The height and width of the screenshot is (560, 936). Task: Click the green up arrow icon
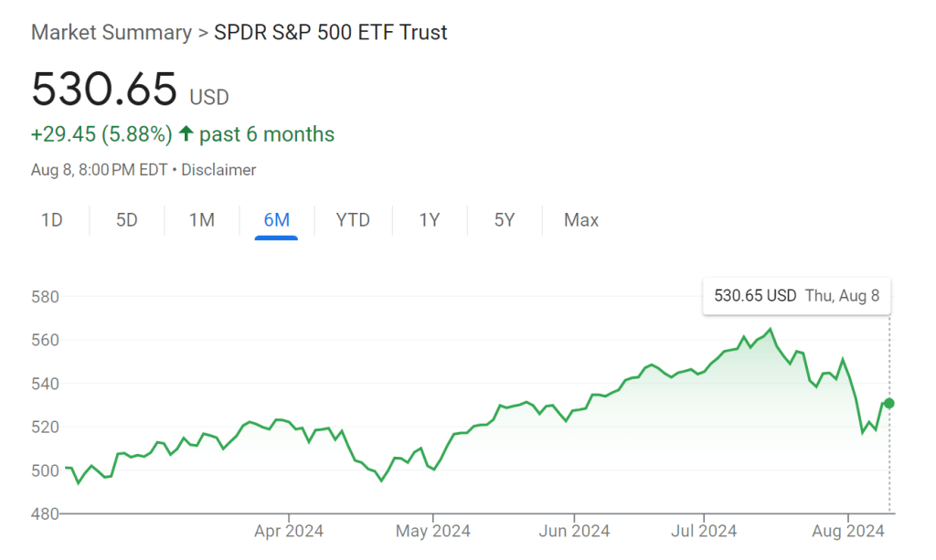pos(186,134)
